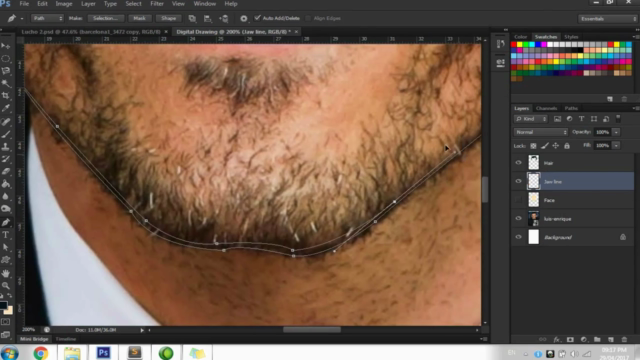
Task: Hide the Hair layer
Action: [x=518, y=162]
